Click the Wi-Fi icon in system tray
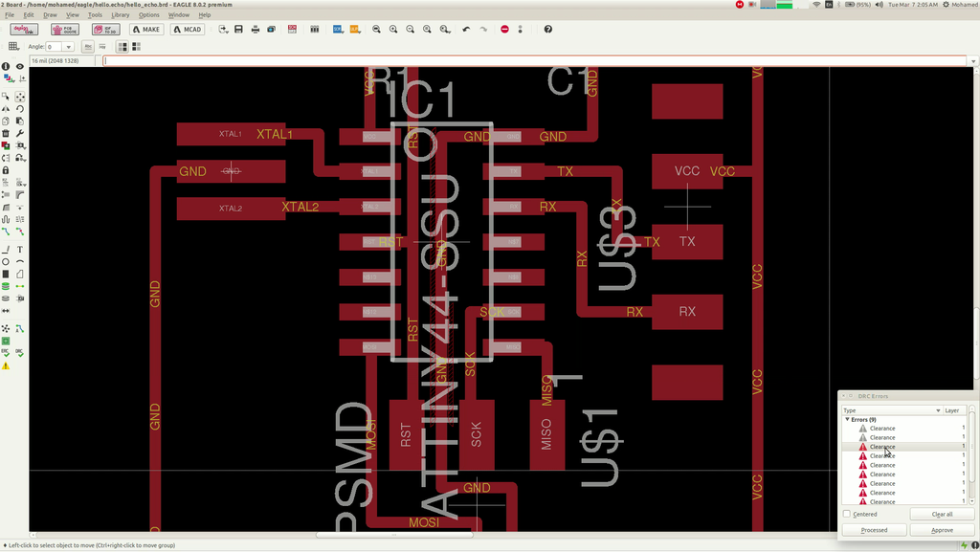Image resolution: width=980 pixels, height=552 pixels. [x=815, y=5]
